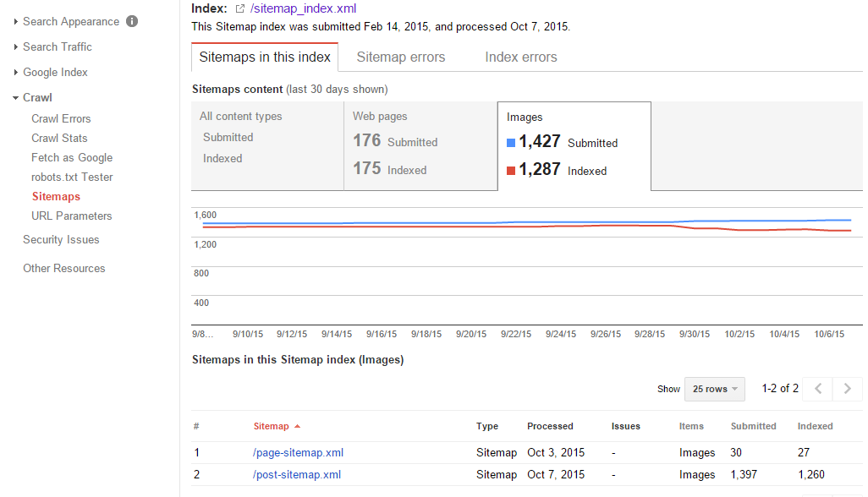Click the 9/20/15 chart date label
Image resolution: width=868 pixels, height=497 pixels.
(x=471, y=335)
